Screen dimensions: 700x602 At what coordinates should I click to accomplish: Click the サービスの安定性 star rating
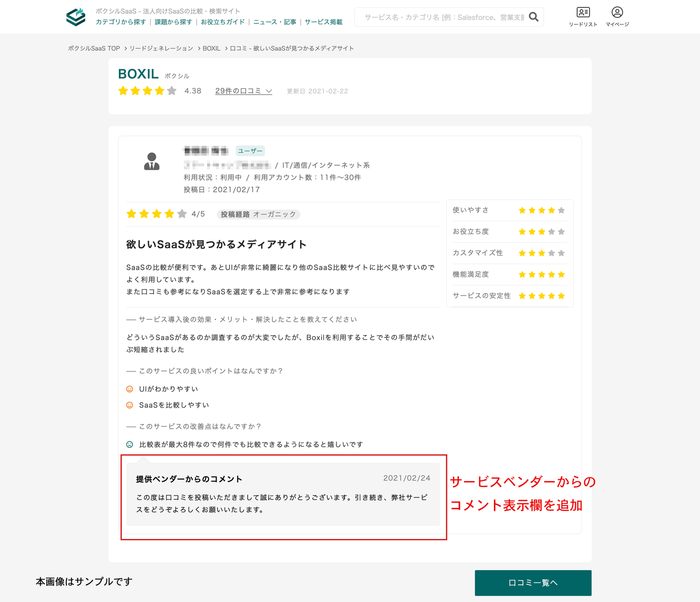pyautogui.click(x=542, y=296)
